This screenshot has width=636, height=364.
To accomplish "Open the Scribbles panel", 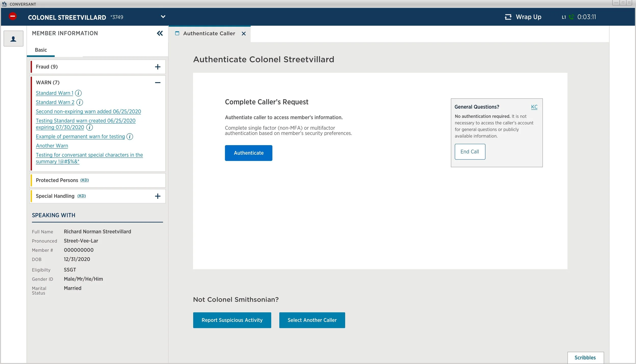I will point(585,357).
